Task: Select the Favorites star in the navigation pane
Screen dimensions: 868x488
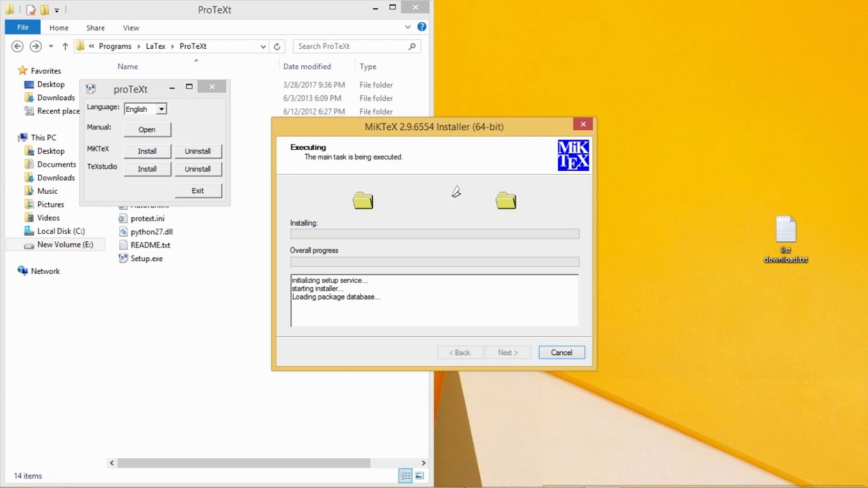Action: (22, 70)
